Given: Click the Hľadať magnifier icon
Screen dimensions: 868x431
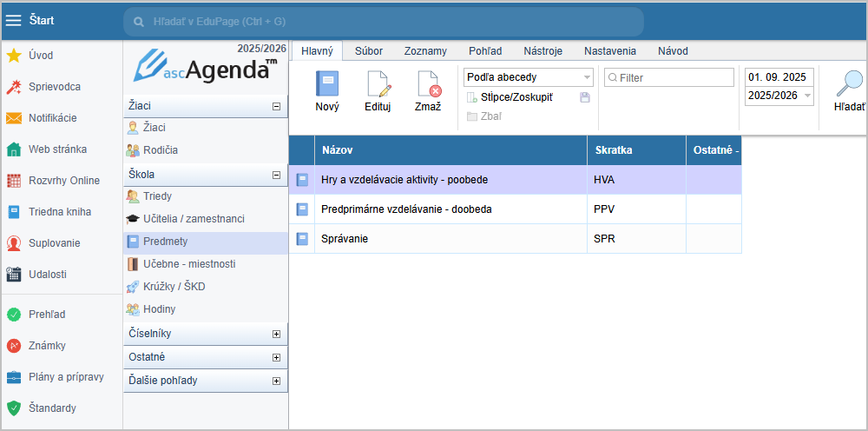Looking at the screenshot, I should (849, 84).
